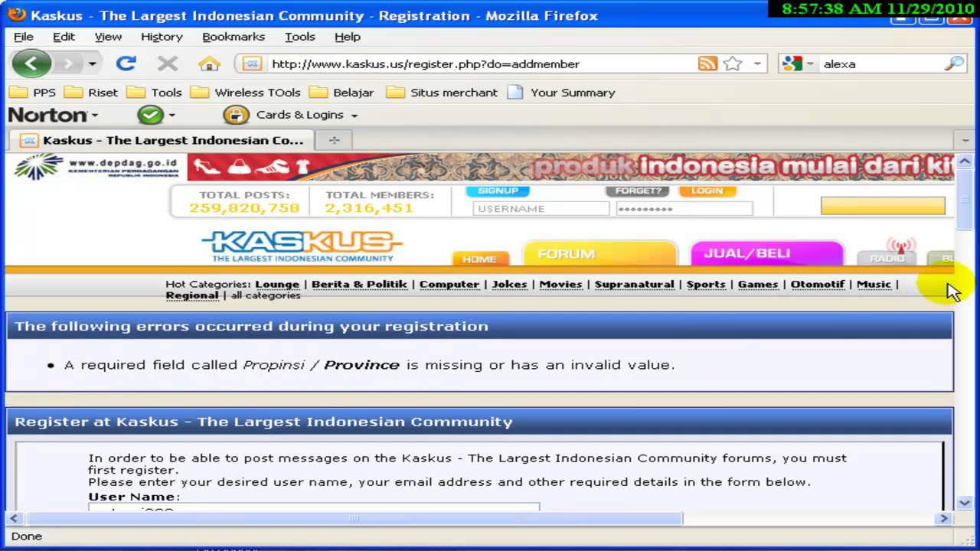
Task: Open the Movies category link
Action: [561, 284]
